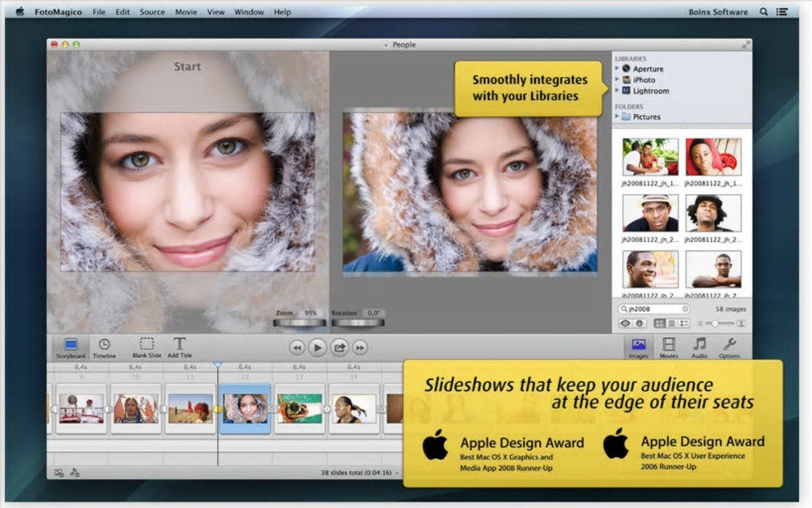Switch browser to detailed list view
812x508 pixels.
click(684, 323)
